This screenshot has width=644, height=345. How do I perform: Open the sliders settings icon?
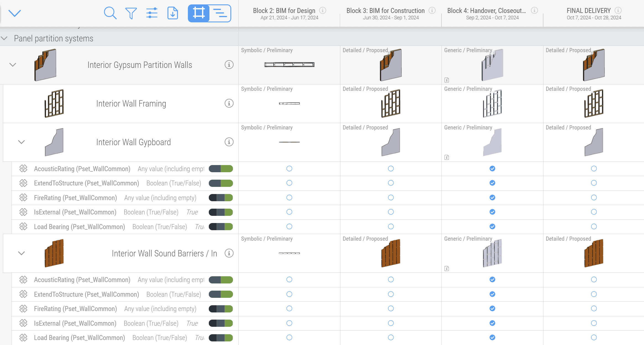(x=152, y=13)
